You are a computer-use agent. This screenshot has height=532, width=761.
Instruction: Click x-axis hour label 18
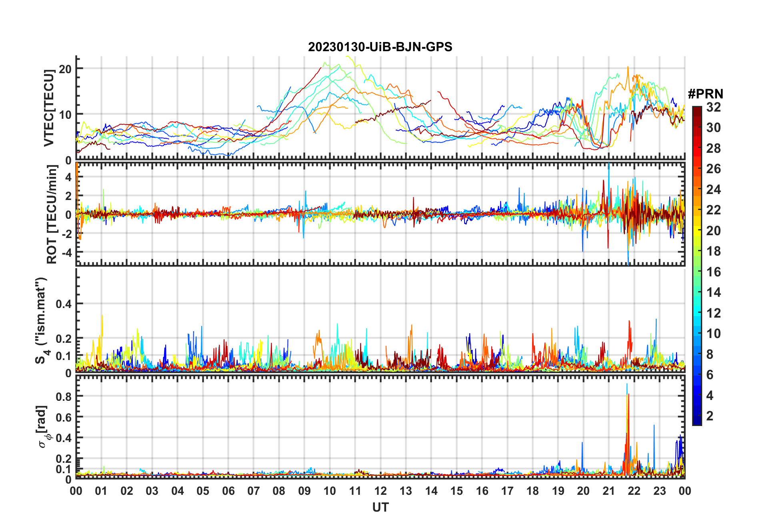tap(533, 491)
